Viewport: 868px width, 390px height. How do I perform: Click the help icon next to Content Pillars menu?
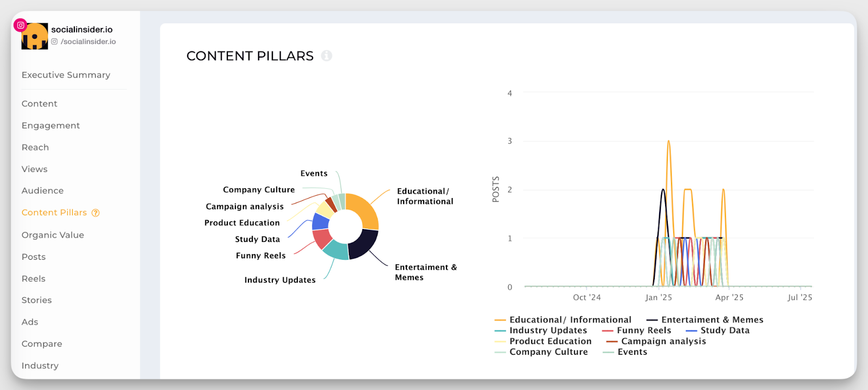[x=95, y=213]
